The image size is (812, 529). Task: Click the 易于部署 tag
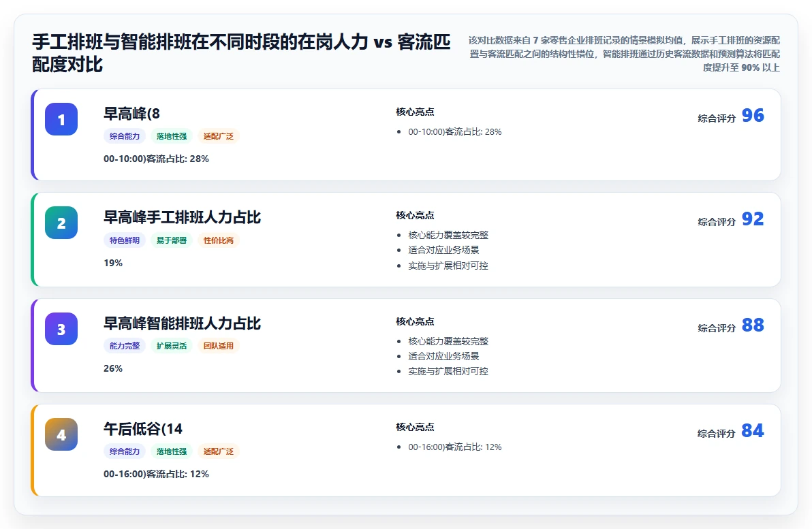pyautogui.click(x=172, y=240)
